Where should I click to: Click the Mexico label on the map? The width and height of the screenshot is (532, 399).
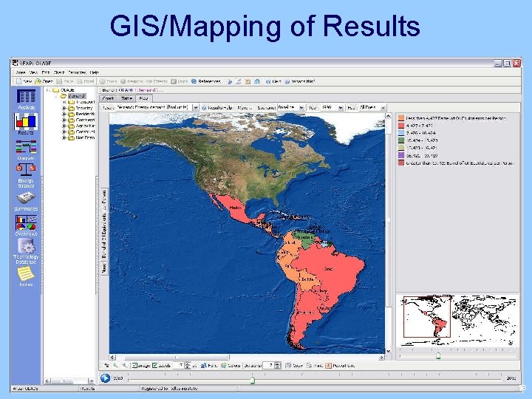tap(235, 207)
